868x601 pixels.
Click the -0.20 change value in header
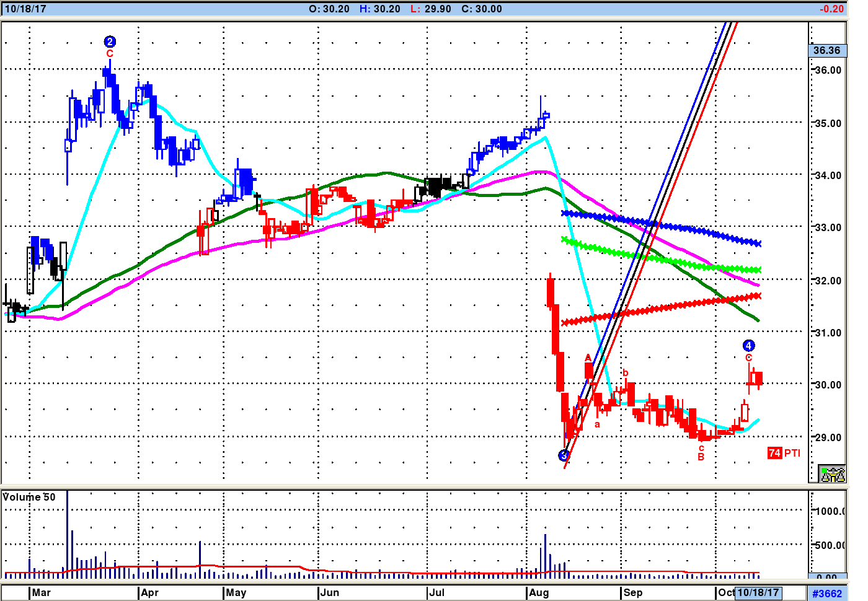[x=831, y=9]
